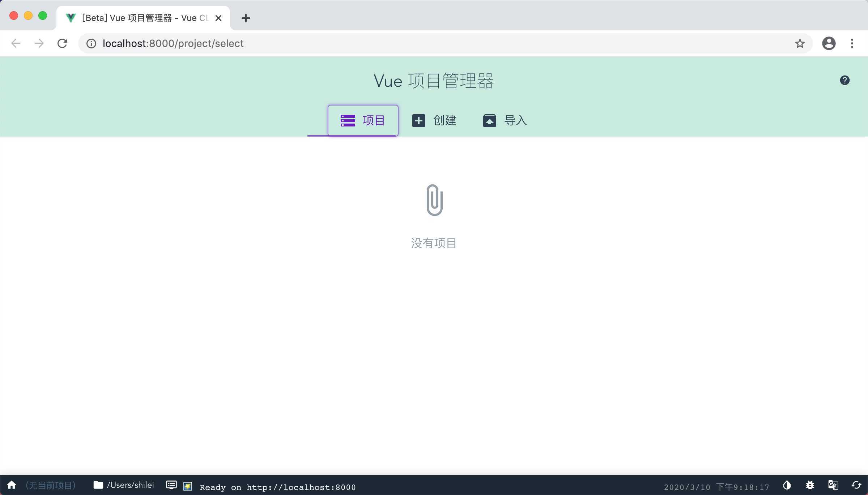Click the browser back arrow
868x495 pixels.
pyautogui.click(x=16, y=43)
